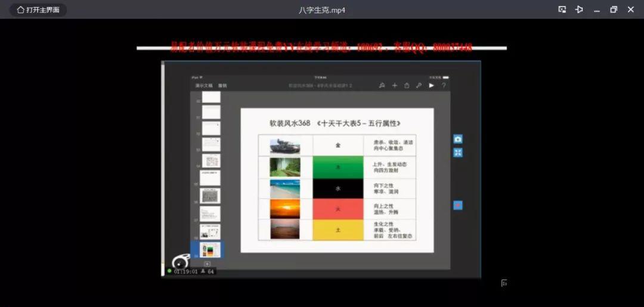Click the 八字生克.mp4 title text
Viewport: 644px width, 307px height.
322,10
